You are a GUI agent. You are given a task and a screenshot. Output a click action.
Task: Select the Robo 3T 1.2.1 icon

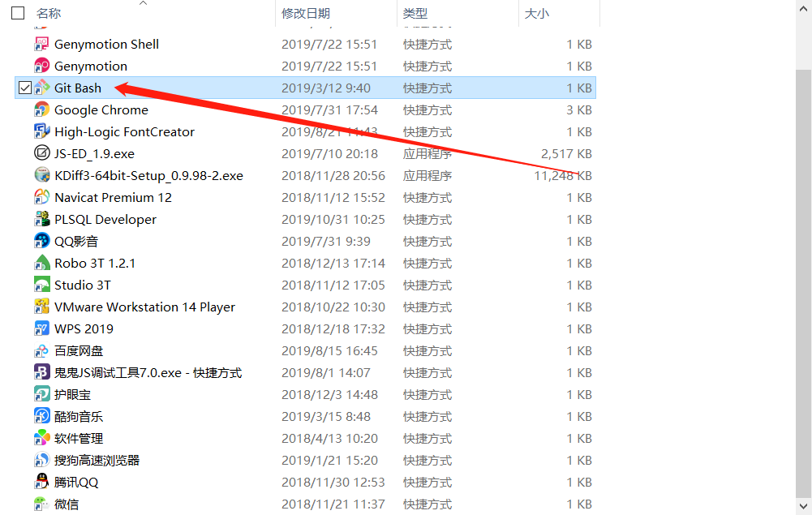(x=41, y=263)
